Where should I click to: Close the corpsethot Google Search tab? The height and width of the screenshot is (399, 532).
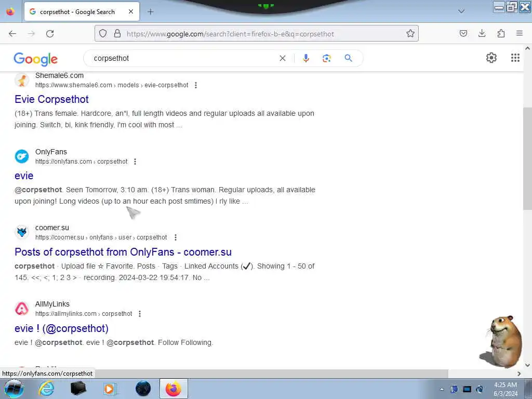[x=131, y=12]
